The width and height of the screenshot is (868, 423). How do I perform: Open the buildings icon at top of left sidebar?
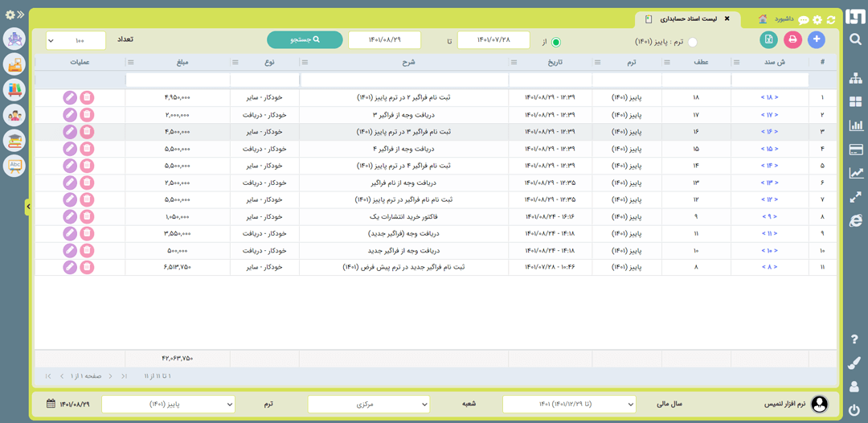(14, 39)
